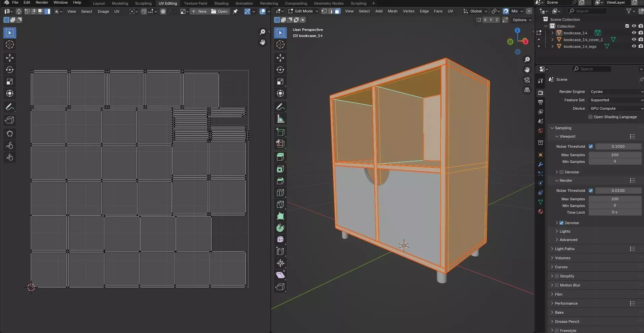Select the Annotate tool in UV editor
The image size is (644, 333).
click(x=10, y=107)
